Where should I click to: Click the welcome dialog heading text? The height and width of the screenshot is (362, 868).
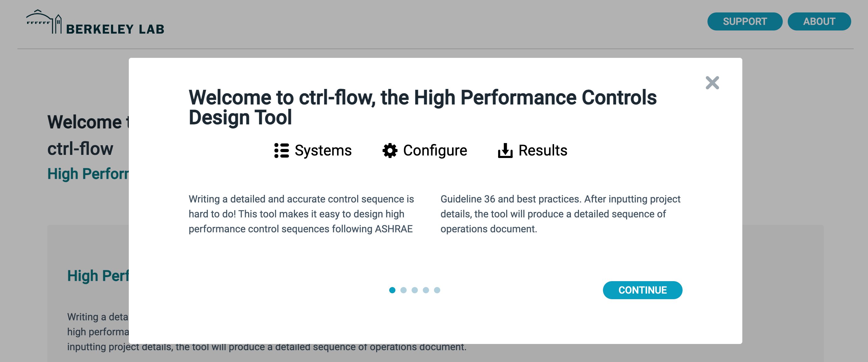[422, 107]
